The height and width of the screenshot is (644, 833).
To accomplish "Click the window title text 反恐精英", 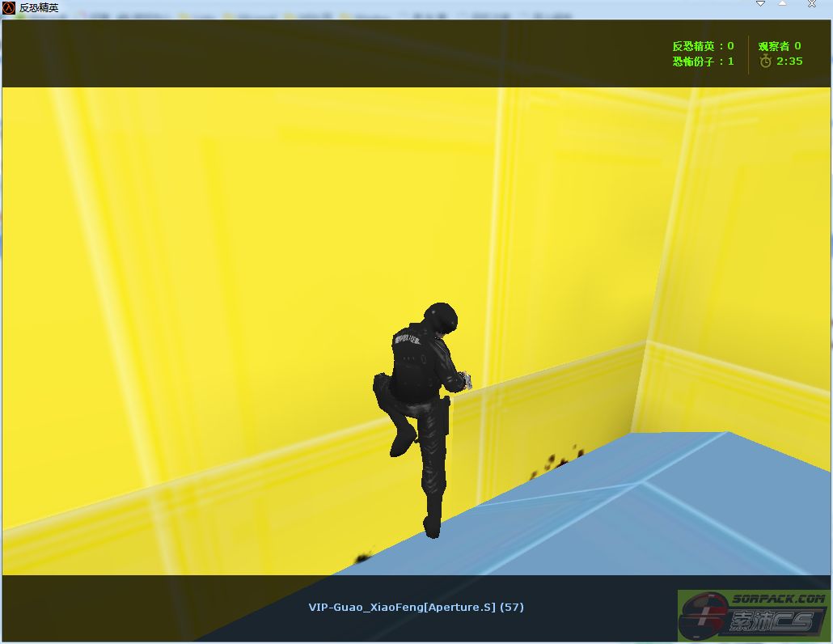I will click(x=39, y=8).
